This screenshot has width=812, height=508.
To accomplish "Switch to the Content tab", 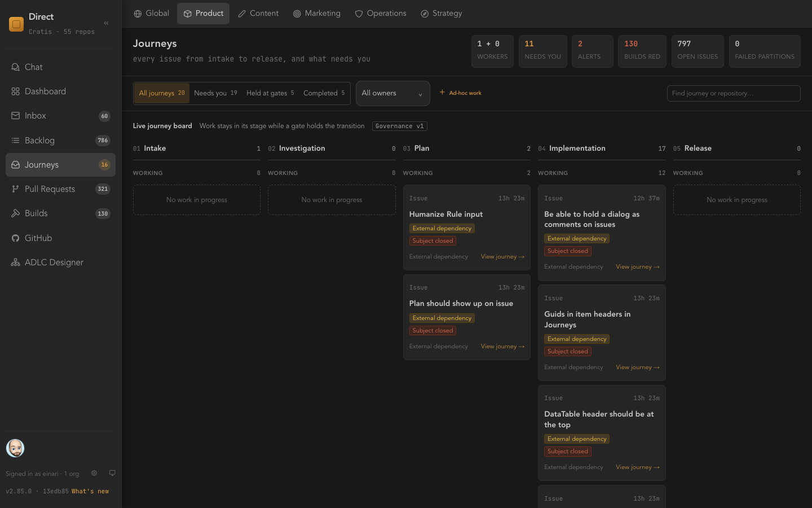I will 258,14.
